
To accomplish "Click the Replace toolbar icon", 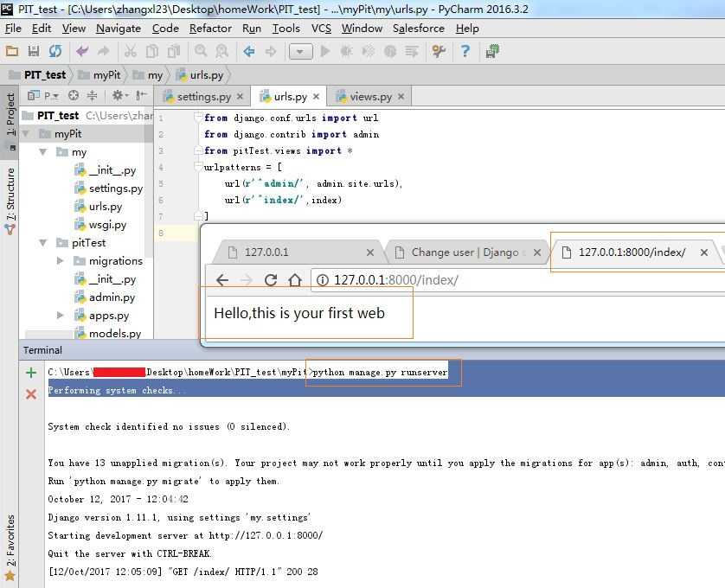I will pos(222,51).
